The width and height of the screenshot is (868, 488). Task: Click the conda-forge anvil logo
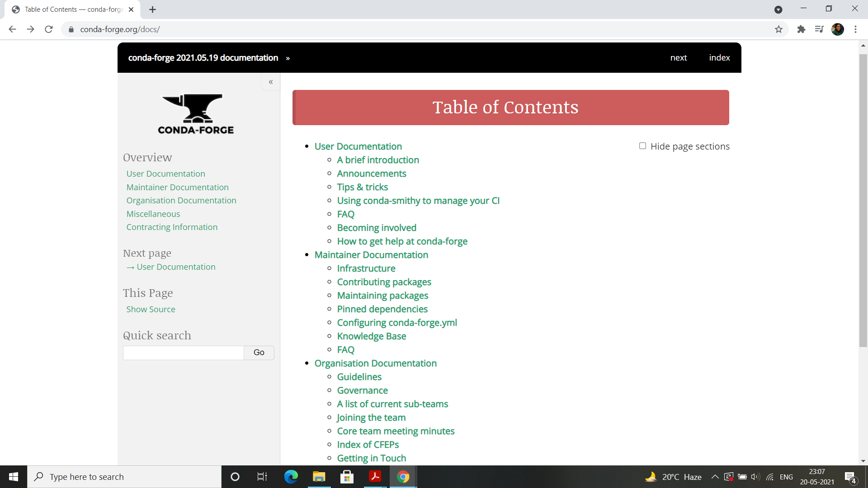pyautogui.click(x=196, y=114)
